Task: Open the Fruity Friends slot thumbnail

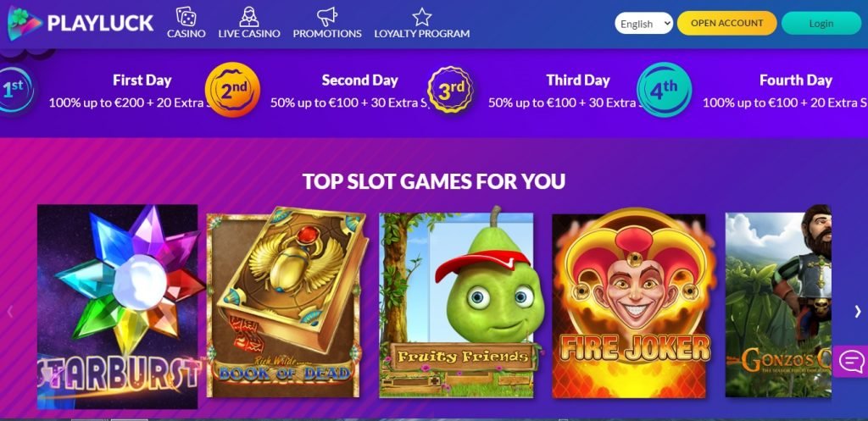Action: 456,305
